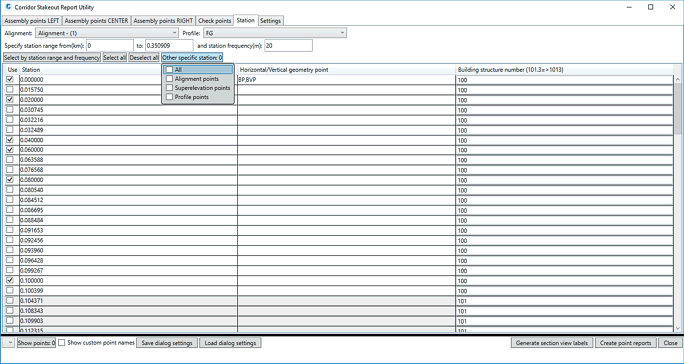Select station cell 0.108343
Image resolution: width=684 pixels, height=364 pixels.
128,311
